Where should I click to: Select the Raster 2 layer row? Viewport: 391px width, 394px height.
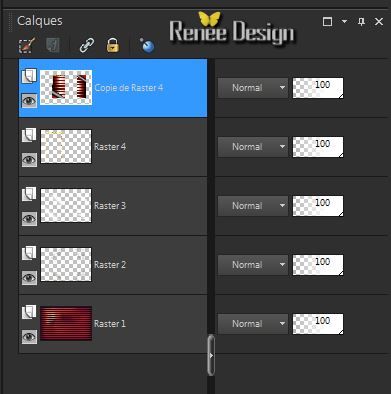113,265
